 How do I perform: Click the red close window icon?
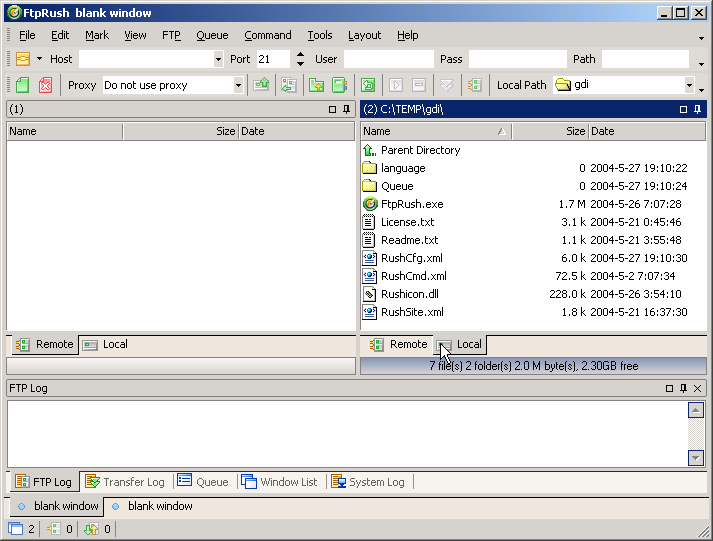click(45, 85)
